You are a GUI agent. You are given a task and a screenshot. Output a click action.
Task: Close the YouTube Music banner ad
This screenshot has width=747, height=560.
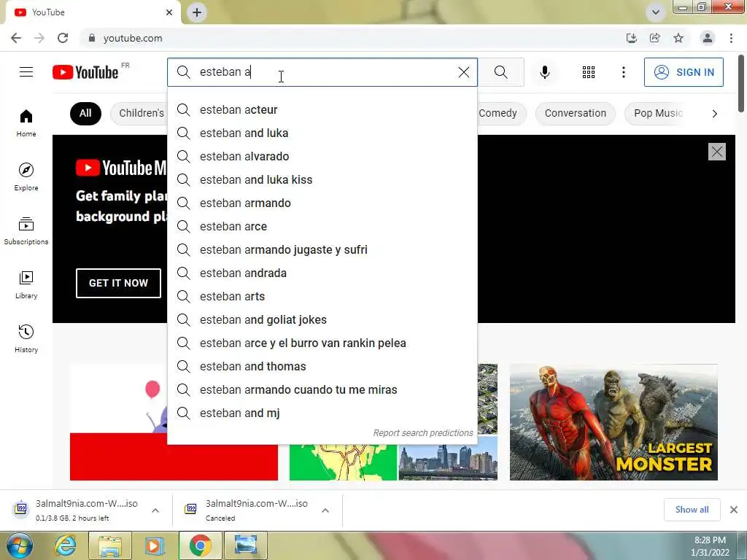tap(717, 152)
